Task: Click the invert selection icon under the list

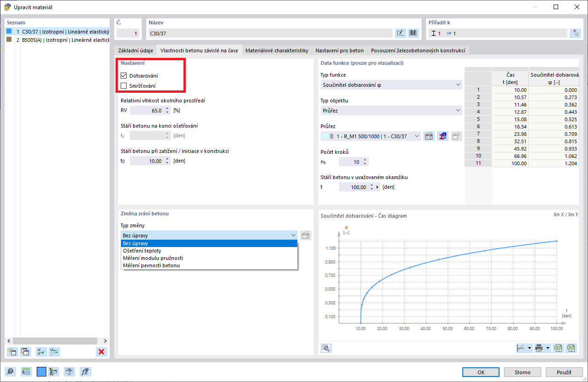Action: [55, 352]
